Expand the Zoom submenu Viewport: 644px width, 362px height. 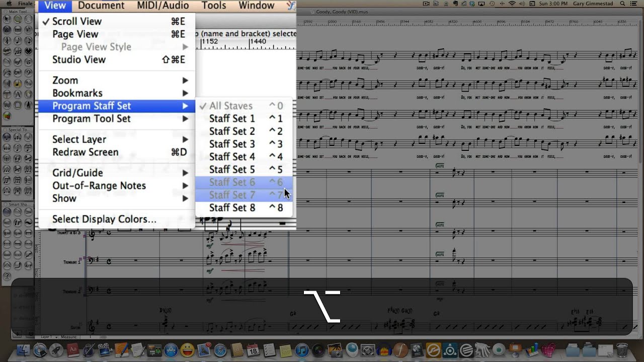click(x=116, y=80)
